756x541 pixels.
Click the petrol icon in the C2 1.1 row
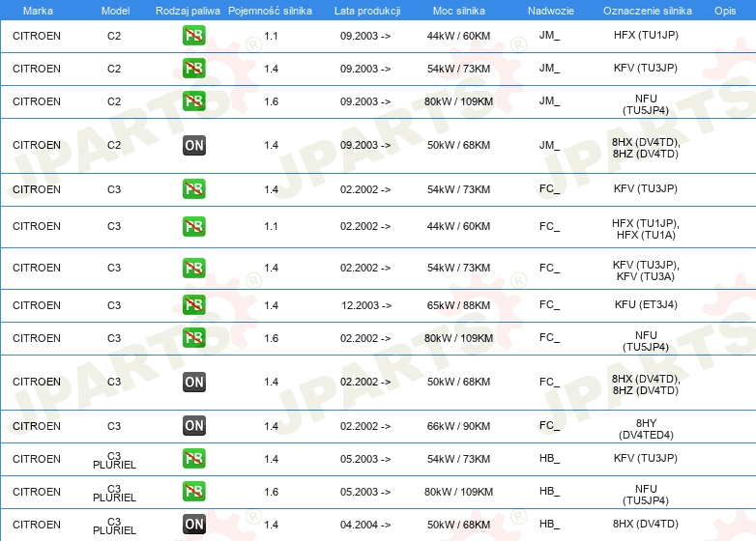(x=193, y=35)
